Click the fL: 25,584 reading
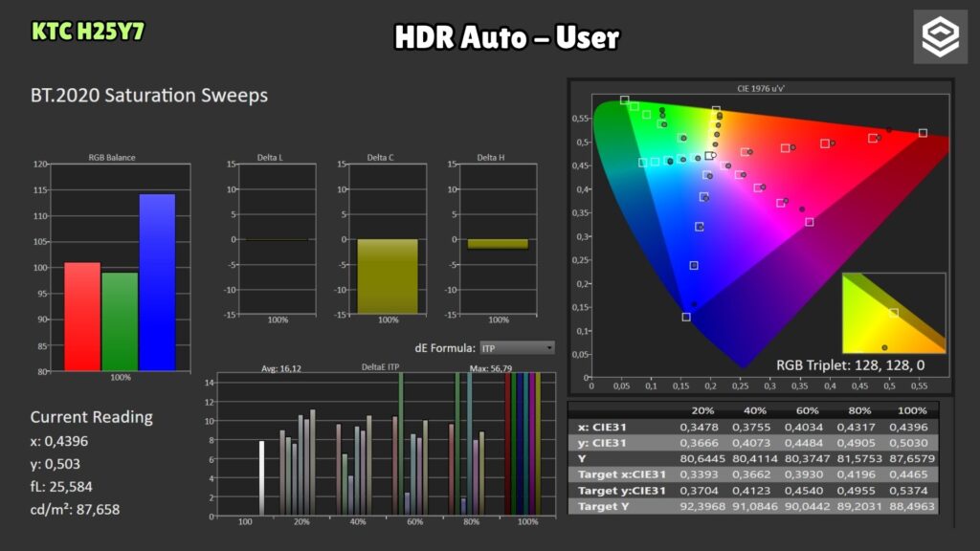This screenshot has width=980, height=551. point(61,486)
